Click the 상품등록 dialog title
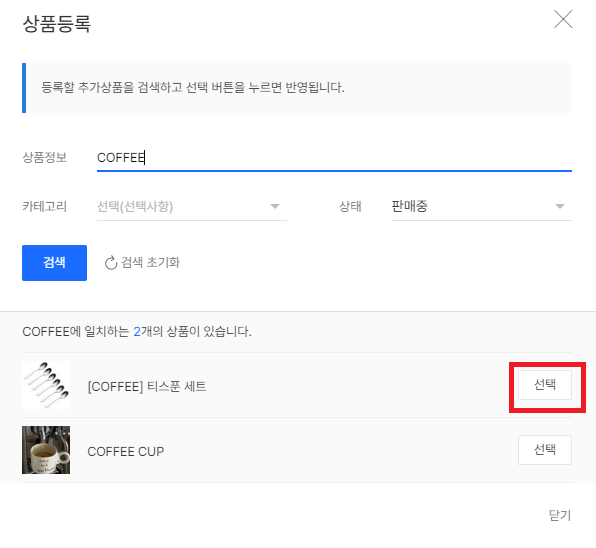The image size is (596, 548). (57, 24)
